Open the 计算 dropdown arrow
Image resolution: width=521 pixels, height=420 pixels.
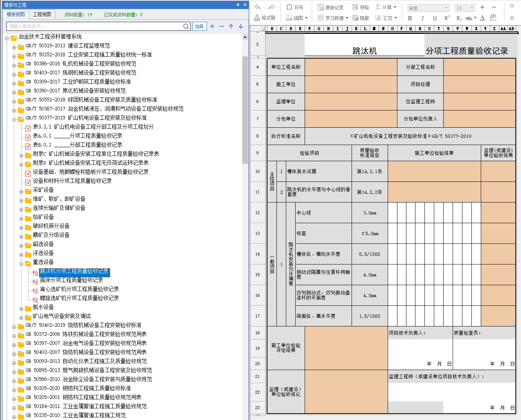tap(395, 7)
